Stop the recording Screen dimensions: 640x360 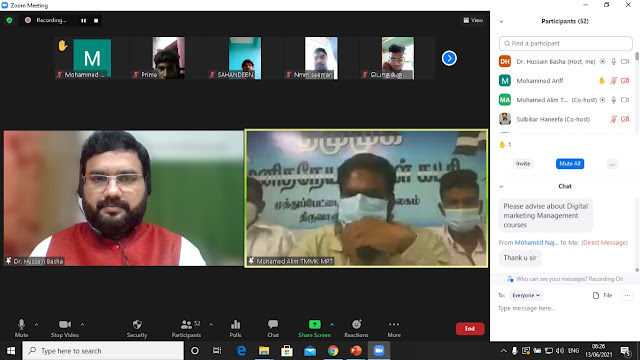[96, 20]
